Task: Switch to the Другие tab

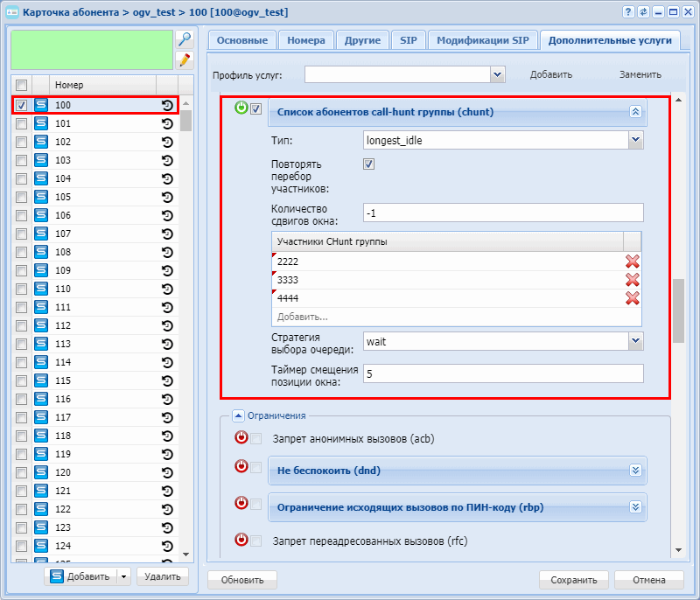Action: 362,40
